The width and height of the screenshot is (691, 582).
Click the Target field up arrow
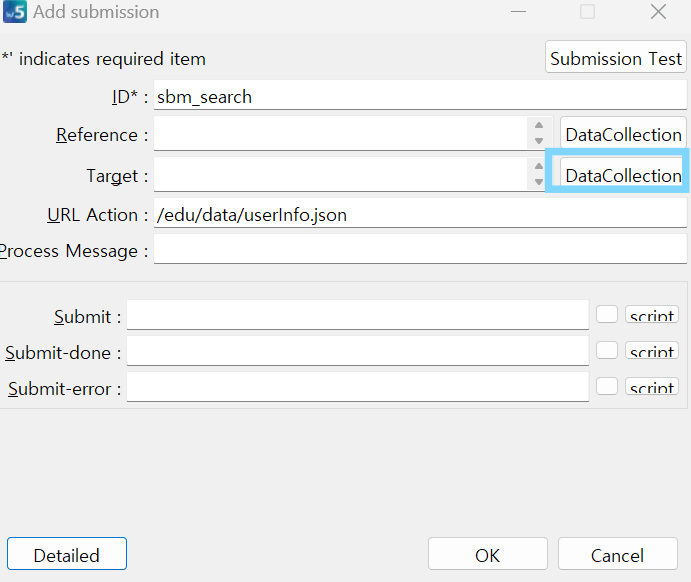(x=539, y=166)
